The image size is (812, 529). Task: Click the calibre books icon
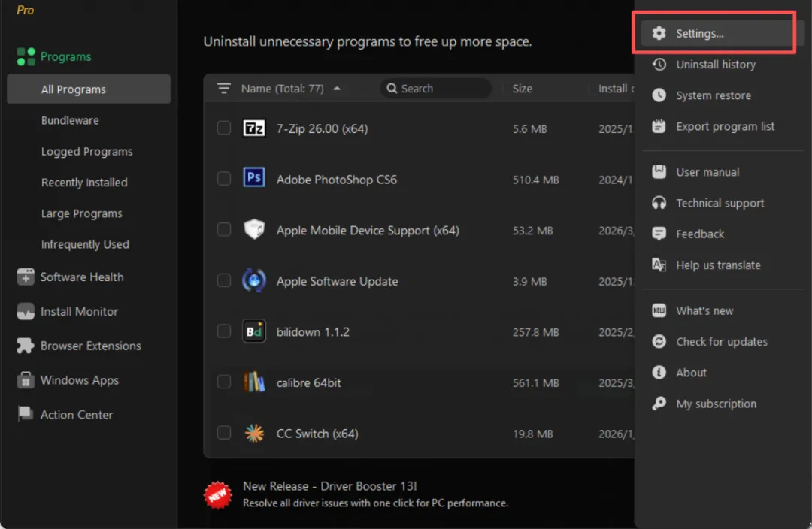[x=254, y=382]
